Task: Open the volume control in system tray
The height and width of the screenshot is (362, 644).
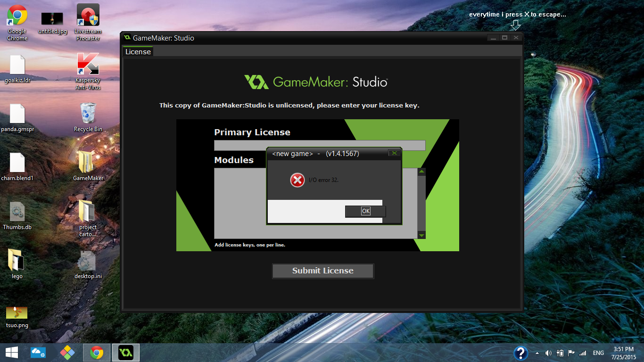Action: 548,353
